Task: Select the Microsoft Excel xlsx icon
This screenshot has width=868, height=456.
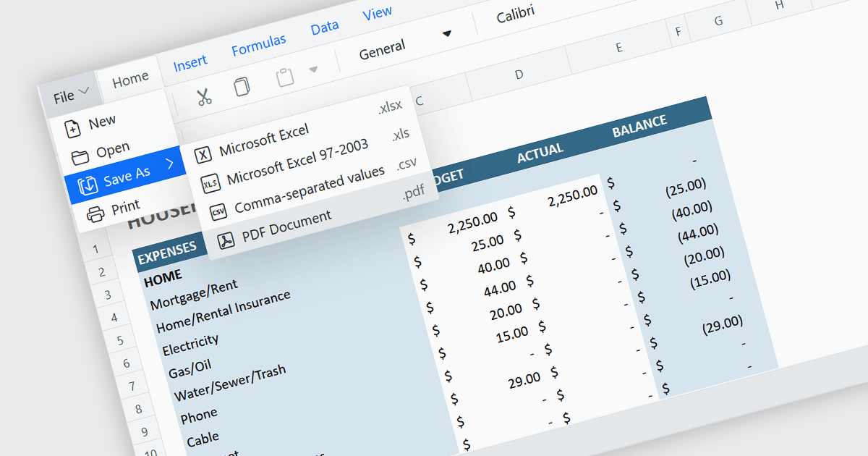Action: coord(205,154)
